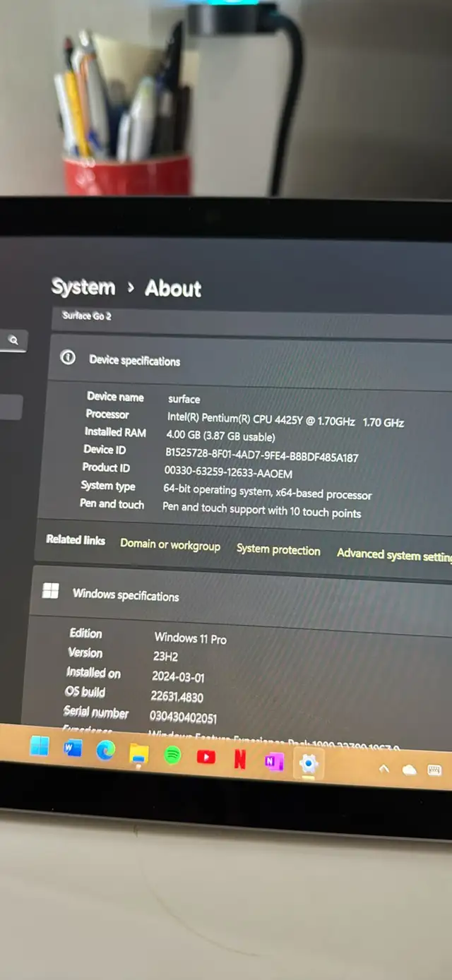This screenshot has height=980, width=452.
Task: Select the processor value Intel Pentium 4425Y
Action: 285,419
